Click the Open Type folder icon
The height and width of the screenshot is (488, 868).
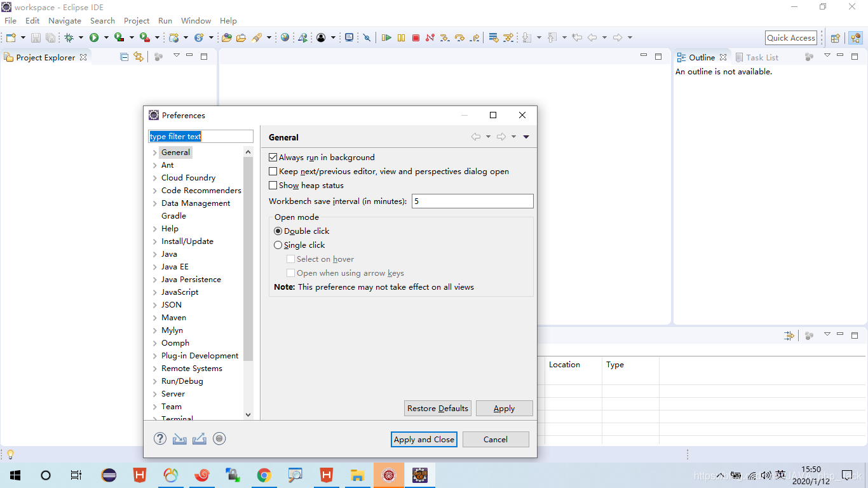[x=226, y=37]
